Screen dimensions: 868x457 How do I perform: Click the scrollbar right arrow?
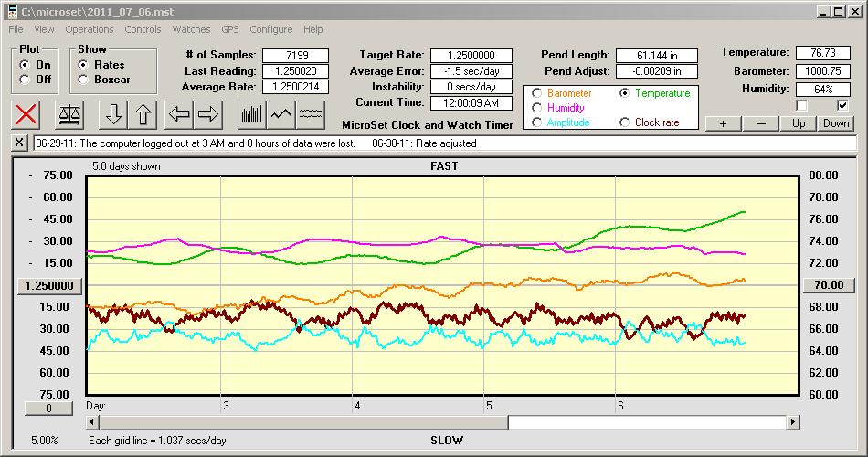point(793,422)
